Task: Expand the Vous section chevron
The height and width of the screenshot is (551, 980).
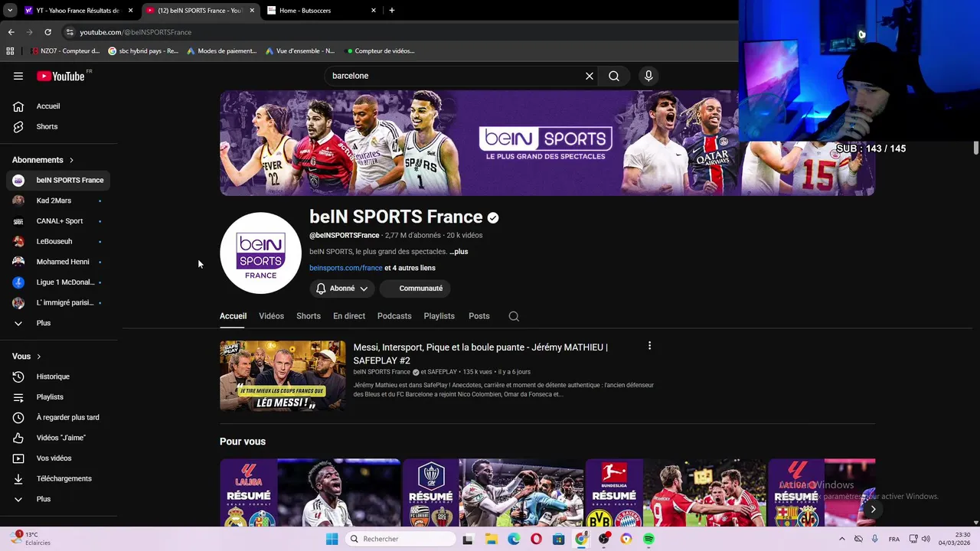Action: click(x=39, y=357)
